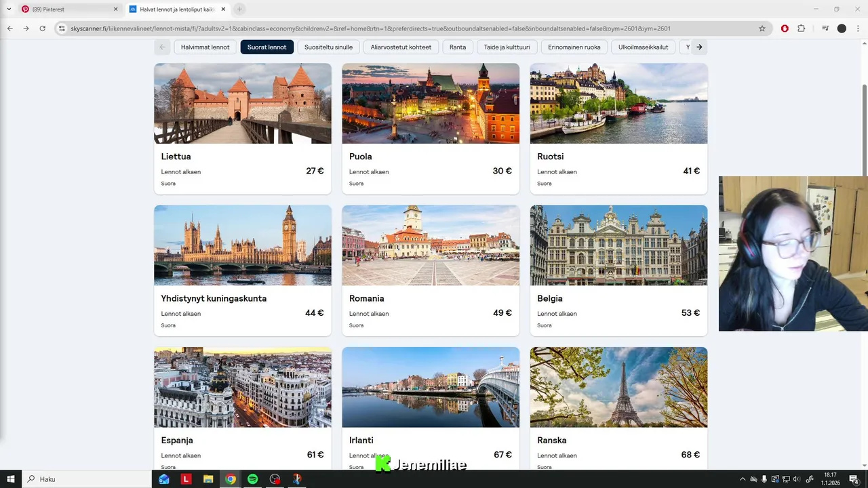This screenshot has height=488, width=868.
Task: Click the 61 € price for Espanja
Action: (315, 455)
